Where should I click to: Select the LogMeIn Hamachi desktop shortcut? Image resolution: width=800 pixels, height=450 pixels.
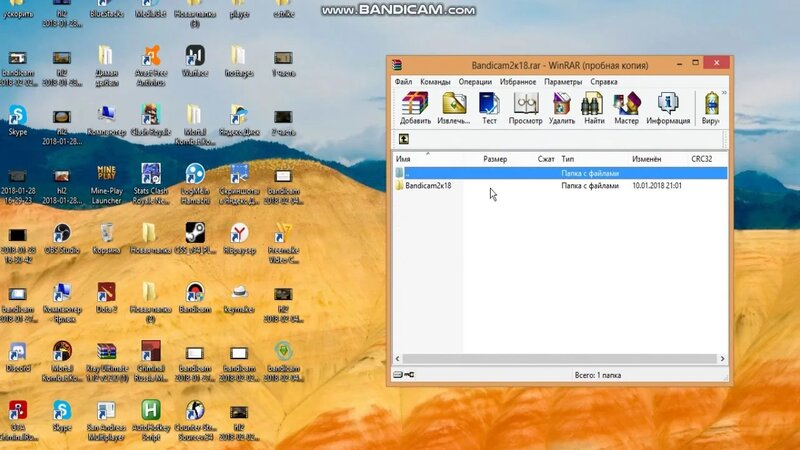coord(195,185)
